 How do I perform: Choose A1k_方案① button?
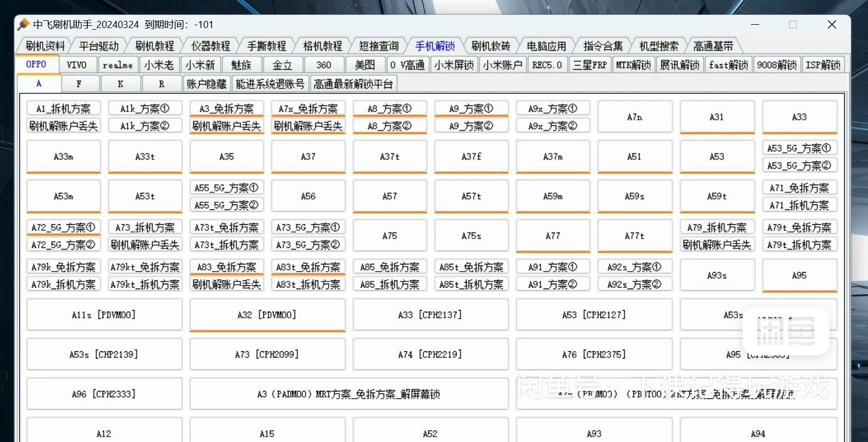coord(145,109)
